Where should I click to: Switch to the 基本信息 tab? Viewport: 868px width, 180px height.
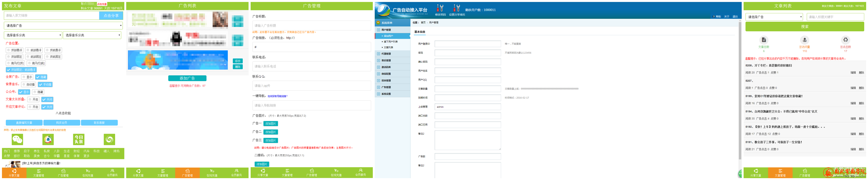click(x=420, y=32)
